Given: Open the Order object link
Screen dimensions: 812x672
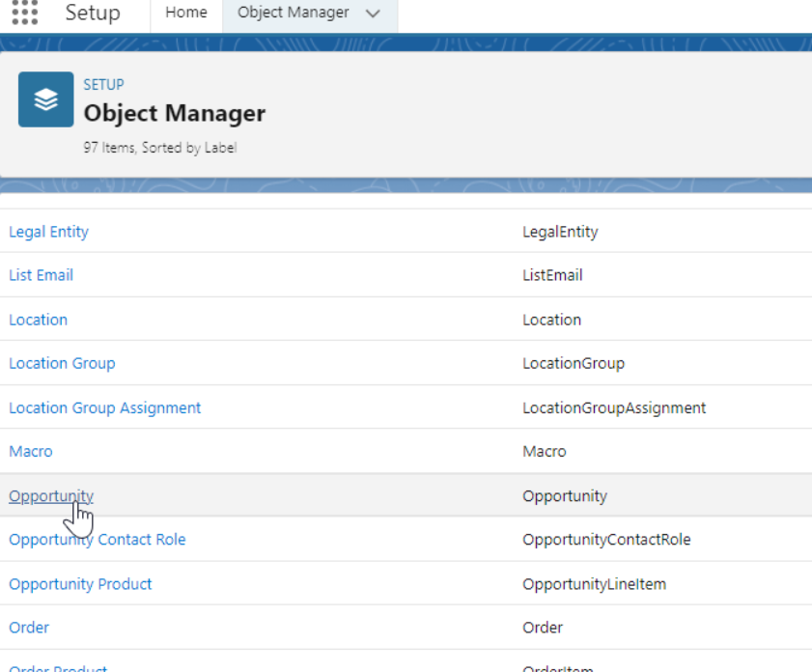Looking at the screenshot, I should click(29, 628).
